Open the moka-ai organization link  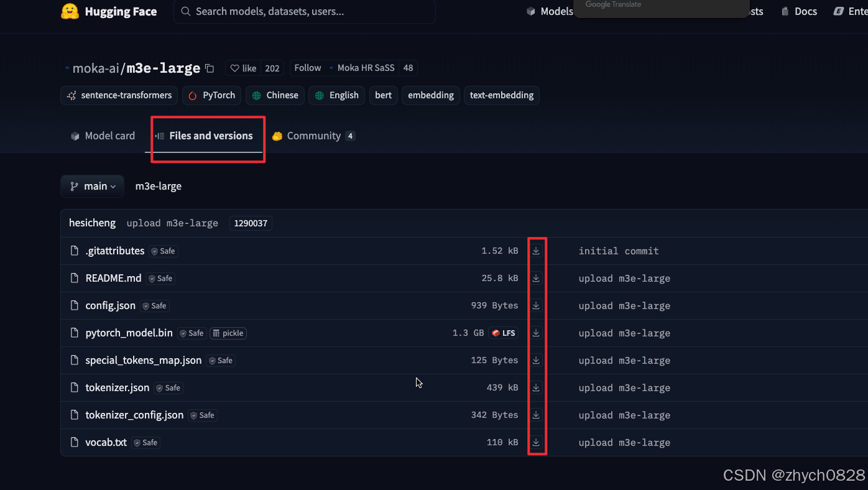click(95, 68)
